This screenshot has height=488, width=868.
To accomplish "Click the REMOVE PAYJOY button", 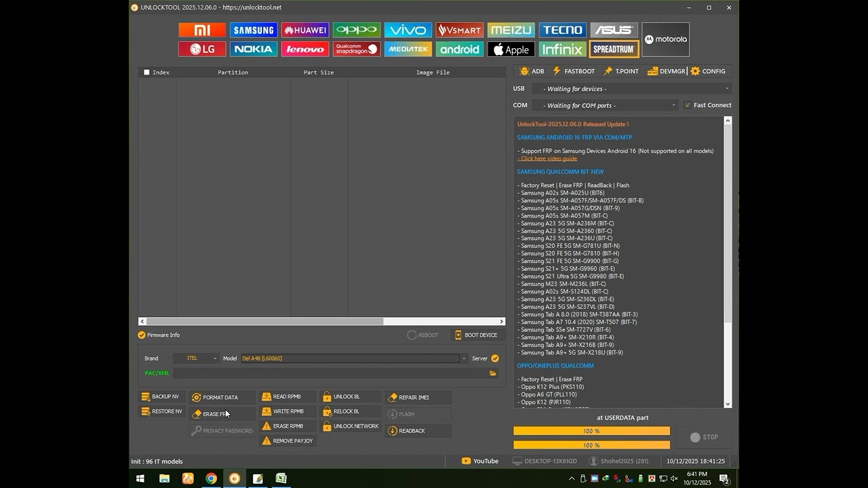I will pos(288,441).
